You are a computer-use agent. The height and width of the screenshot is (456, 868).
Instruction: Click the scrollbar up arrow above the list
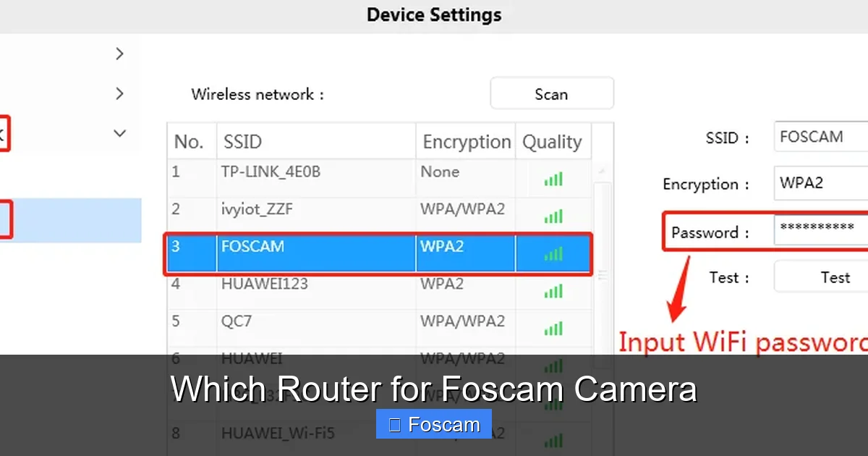(x=601, y=171)
